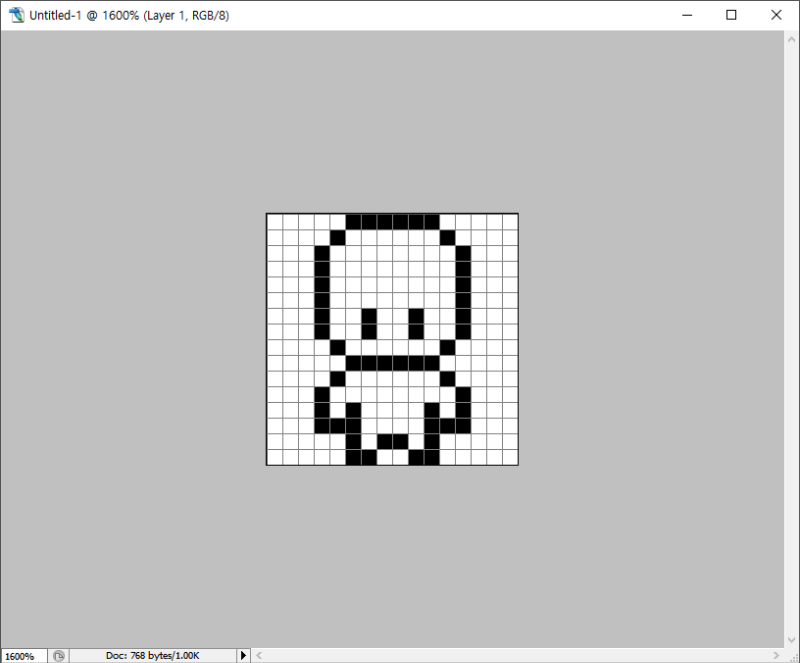This screenshot has width=800, height=663.
Task: Open the status bar info menu arrow
Action: click(243, 655)
